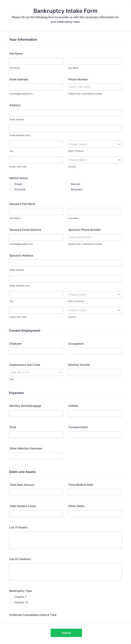Screen dimensions: 131x644
Task: Select the Single marital status option
Action: (11, 184)
